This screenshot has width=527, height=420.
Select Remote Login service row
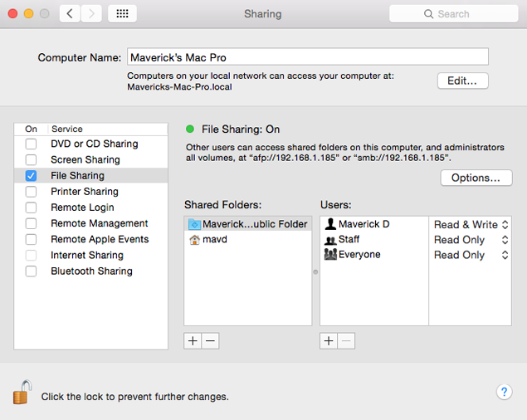pyautogui.click(x=90, y=208)
